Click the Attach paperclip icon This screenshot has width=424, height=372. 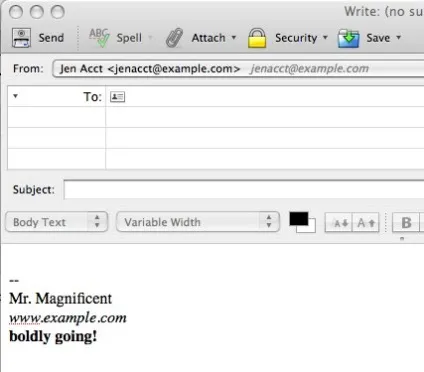175,38
